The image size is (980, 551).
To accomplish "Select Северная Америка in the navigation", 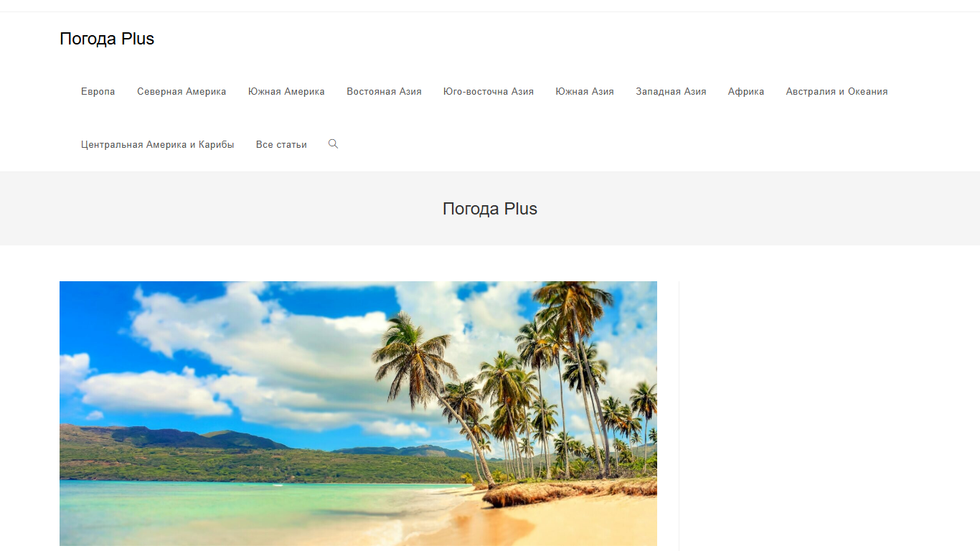I will (x=182, y=92).
